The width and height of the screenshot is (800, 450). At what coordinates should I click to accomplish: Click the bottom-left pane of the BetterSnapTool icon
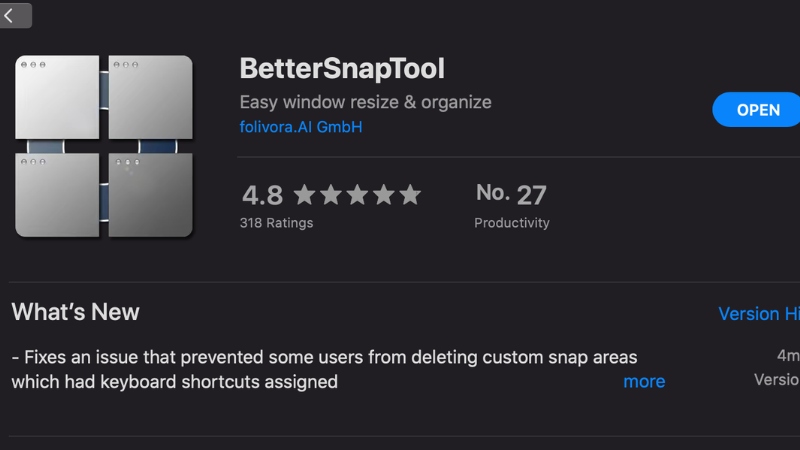58,194
